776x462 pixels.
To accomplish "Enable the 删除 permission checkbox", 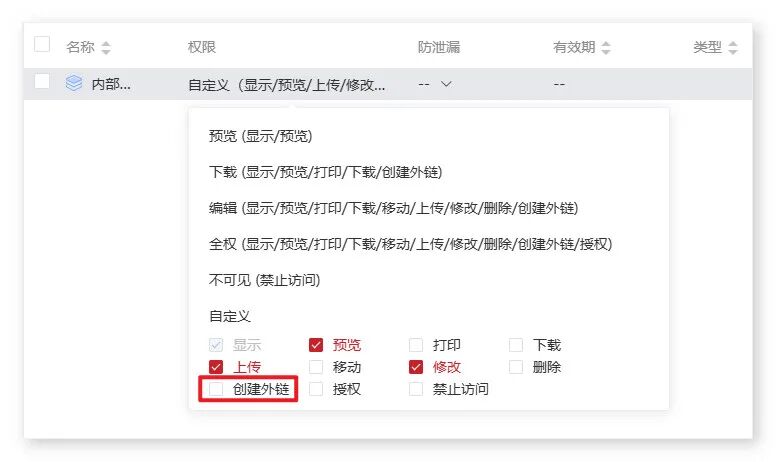I will pos(516,367).
